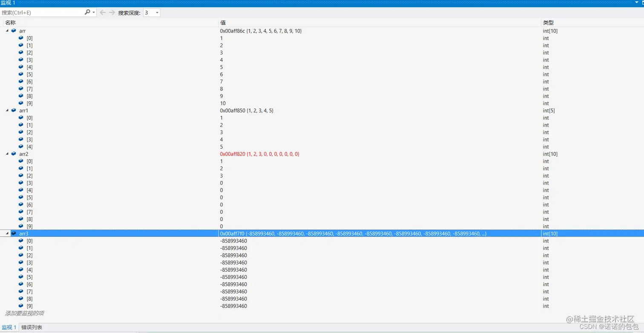
Task: Click value 10 of arr element [9]
Action: coord(223,103)
